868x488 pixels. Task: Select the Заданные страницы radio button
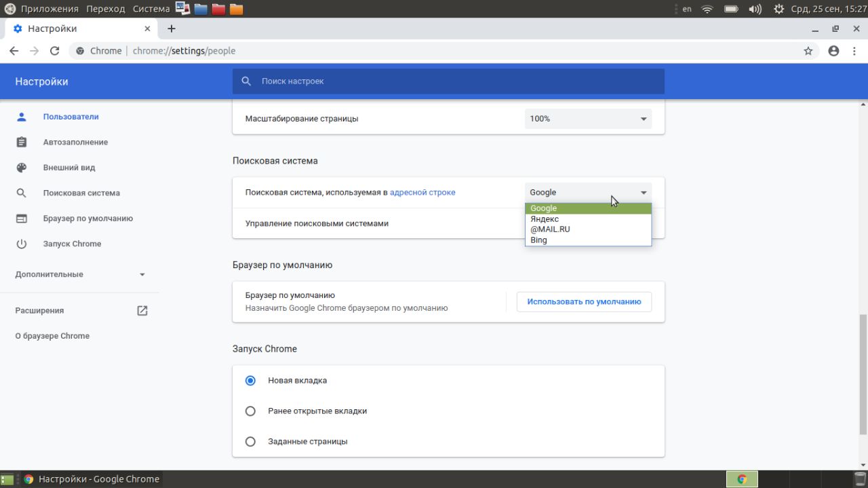click(250, 442)
